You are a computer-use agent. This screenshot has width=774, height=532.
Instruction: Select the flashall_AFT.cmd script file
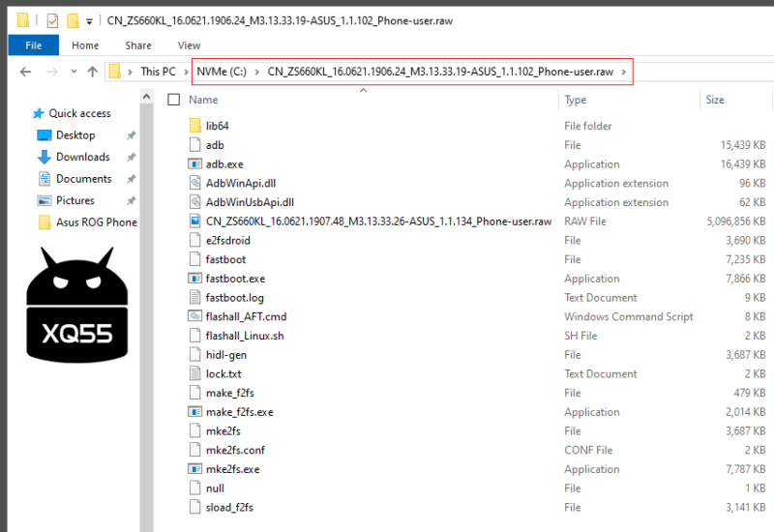tap(246, 316)
